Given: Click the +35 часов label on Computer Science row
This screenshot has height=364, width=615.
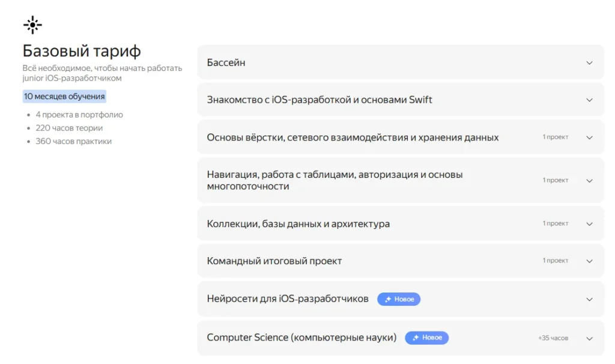Looking at the screenshot, I should (x=554, y=338).
